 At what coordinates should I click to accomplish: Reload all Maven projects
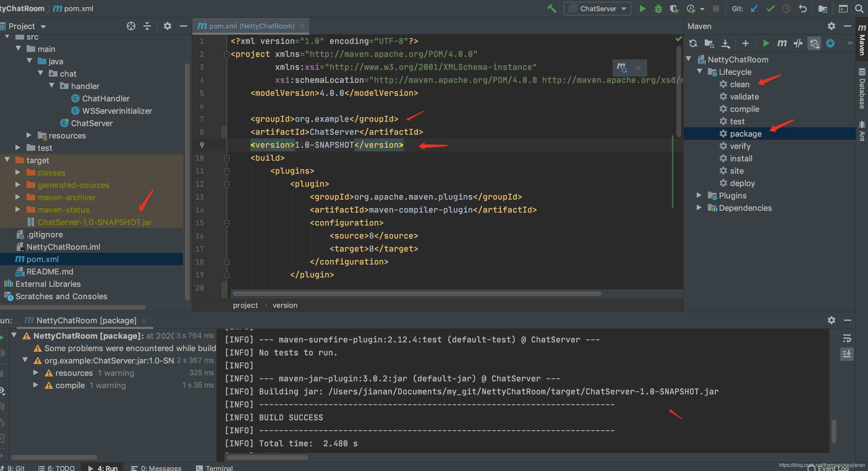pyautogui.click(x=693, y=43)
